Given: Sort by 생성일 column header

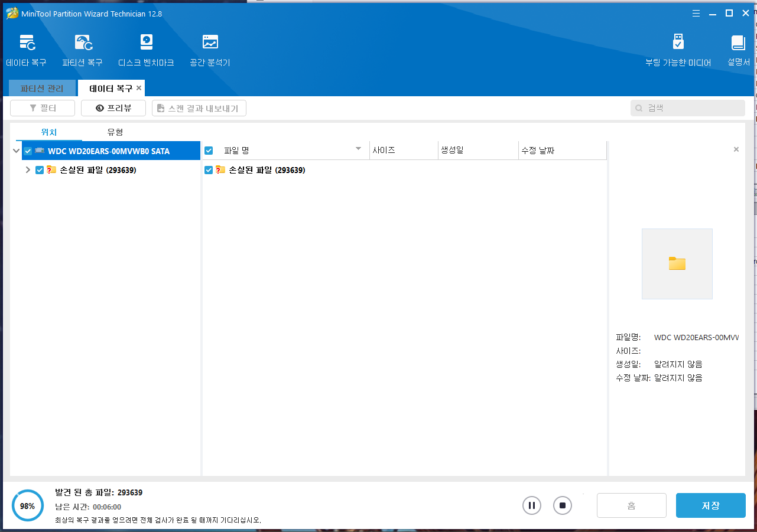Looking at the screenshot, I should coord(478,151).
